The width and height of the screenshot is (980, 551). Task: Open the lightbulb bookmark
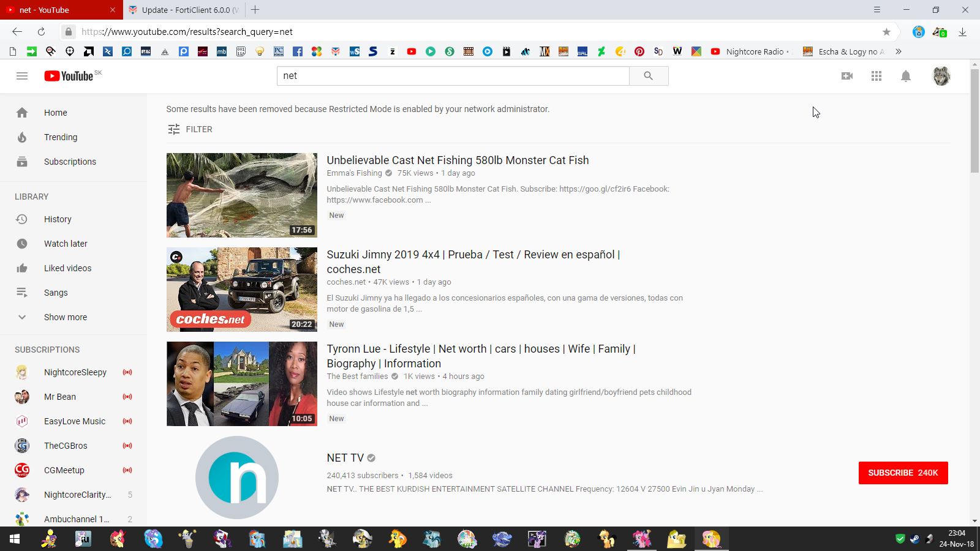pos(260,51)
